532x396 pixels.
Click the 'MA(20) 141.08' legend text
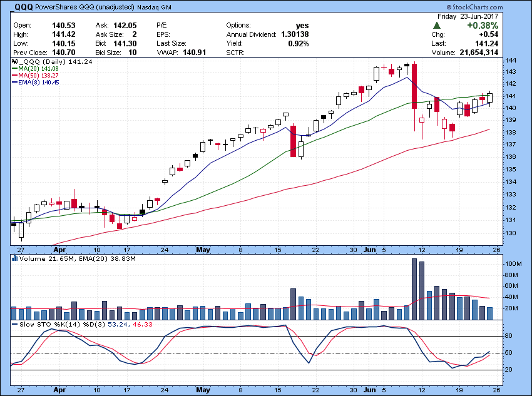click(x=38, y=69)
